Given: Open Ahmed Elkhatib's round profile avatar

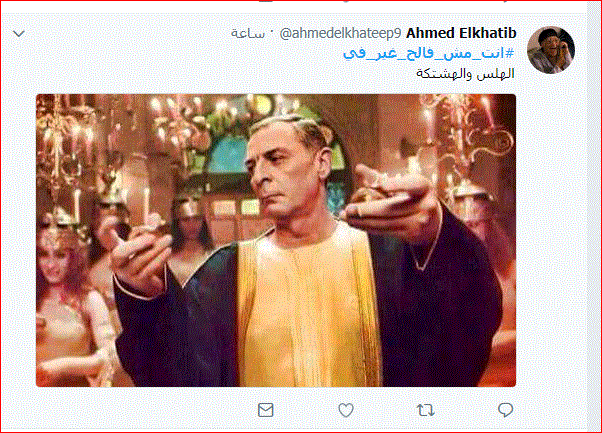Looking at the screenshot, I should pos(551,50).
